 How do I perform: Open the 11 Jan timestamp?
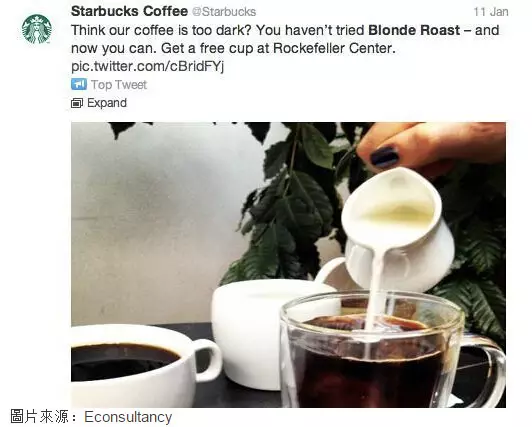point(491,12)
